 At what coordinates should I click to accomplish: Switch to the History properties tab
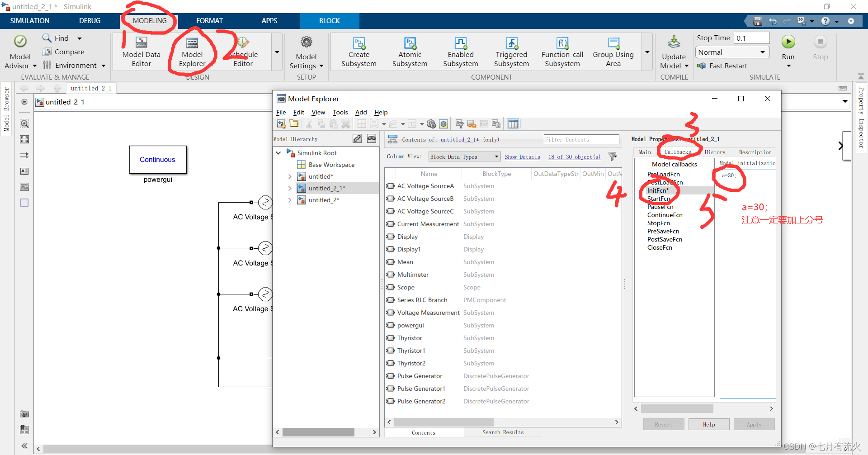[x=715, y=152]
